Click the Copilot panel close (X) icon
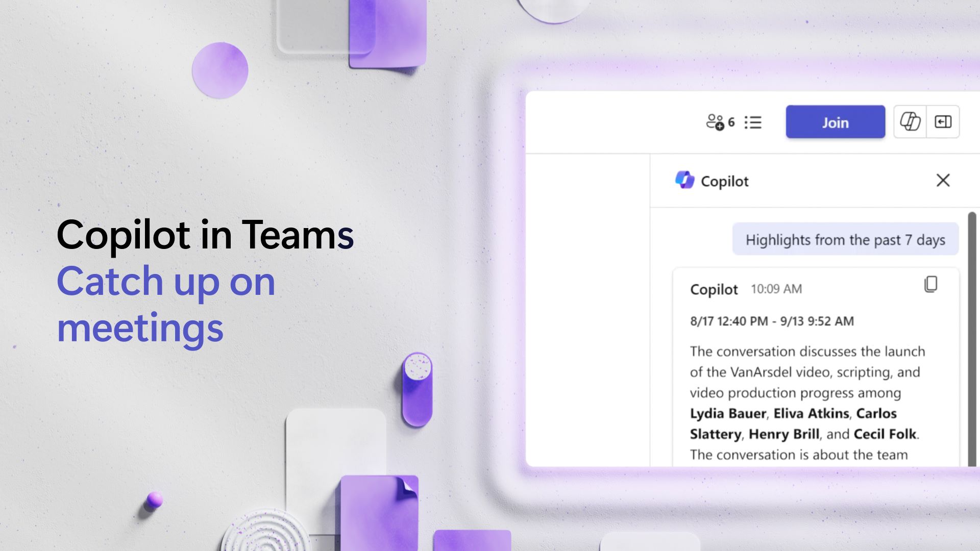This screenshot has width=980, height=551. pos(943,180)
